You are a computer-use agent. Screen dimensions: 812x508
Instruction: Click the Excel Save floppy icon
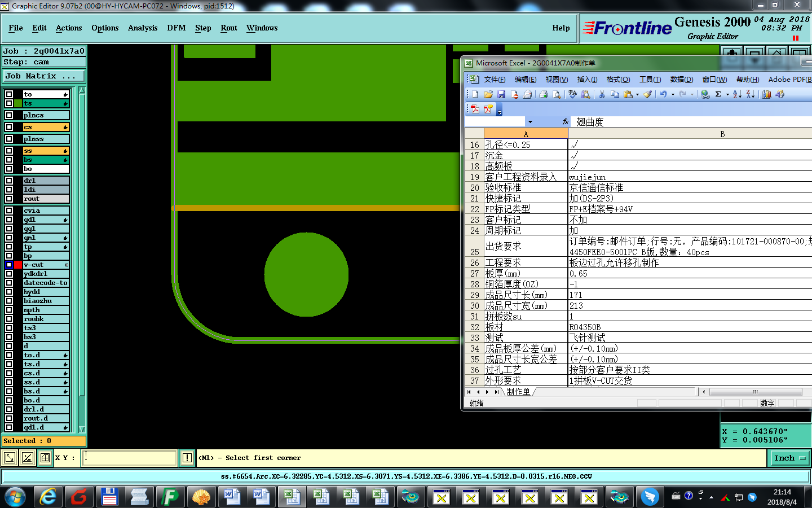[501, 94]
